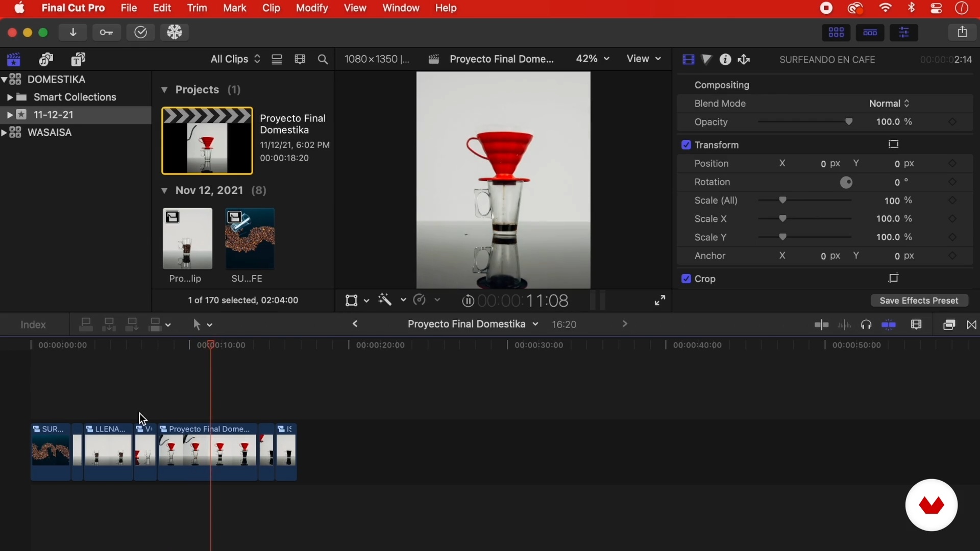Open the background tasks checkmark icon
Image resolution: width=980 pixels, height=551 pixels.
pyautogui.click(x=141, y=32)
